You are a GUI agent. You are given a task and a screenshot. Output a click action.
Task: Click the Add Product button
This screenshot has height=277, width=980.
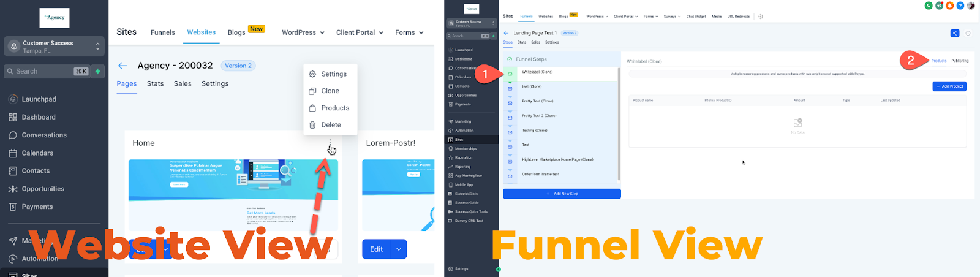coord(949,86)
